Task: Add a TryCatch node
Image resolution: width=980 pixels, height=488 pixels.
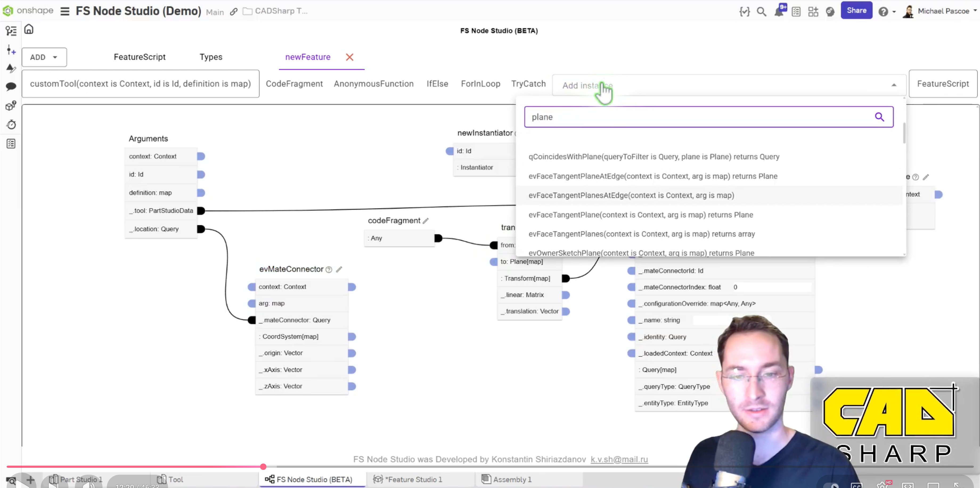Action: point(528,84)
